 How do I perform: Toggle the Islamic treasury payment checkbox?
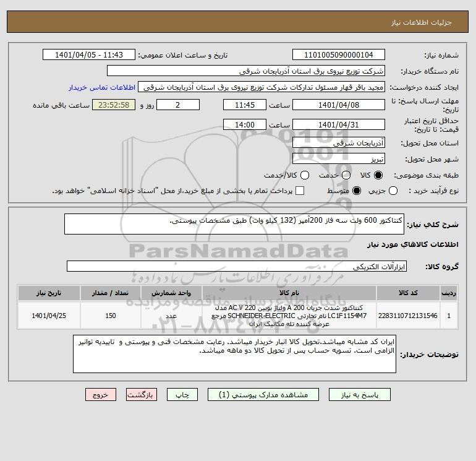[300, 191]
